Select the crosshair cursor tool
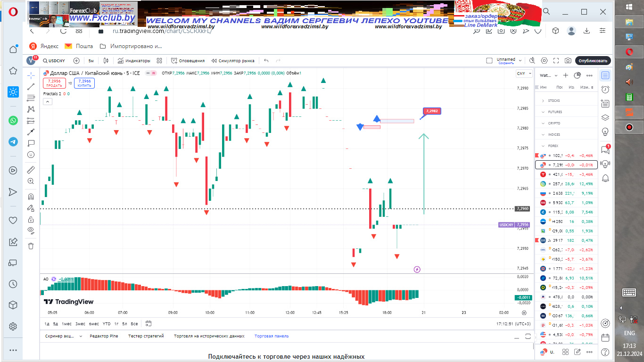This screenshot has height=362, width=644. tap(31, 75)
